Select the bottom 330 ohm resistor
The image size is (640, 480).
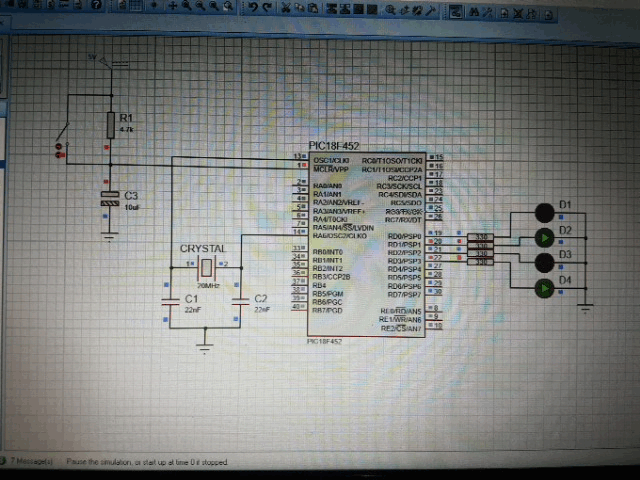(480, 262)
